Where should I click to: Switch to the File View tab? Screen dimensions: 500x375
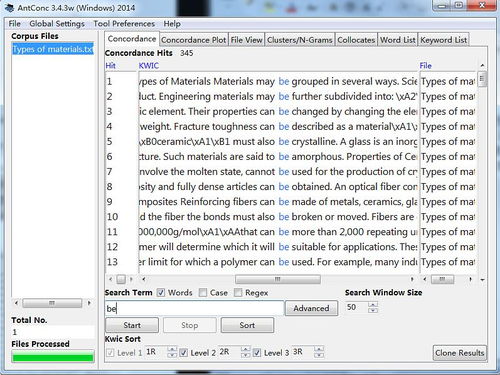[246, 40]
